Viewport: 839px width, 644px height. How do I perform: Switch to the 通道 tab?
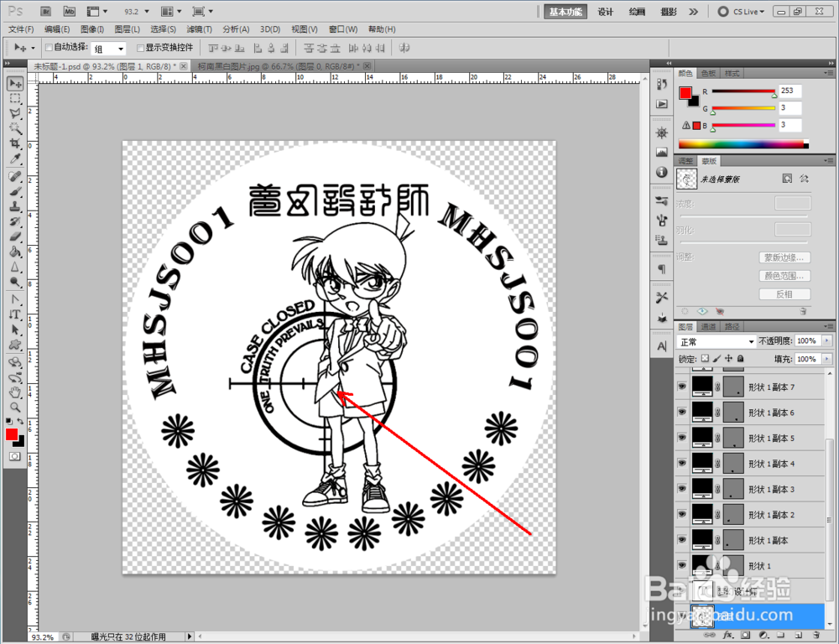708,326
